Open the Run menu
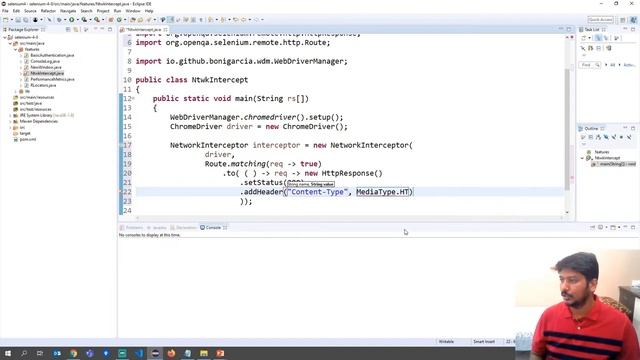 pos(118,11)
